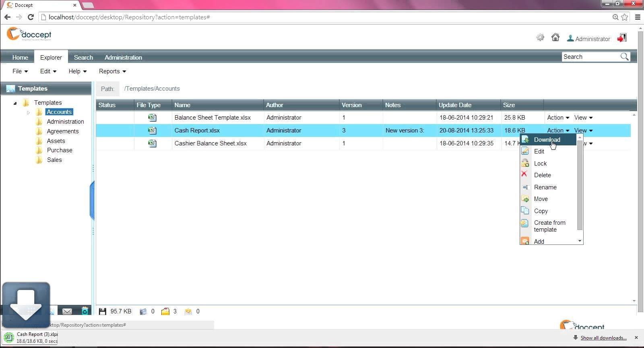Open the Reports dropdown menu
The height and width of the screenshot is (348, 644).
(112, 71)
